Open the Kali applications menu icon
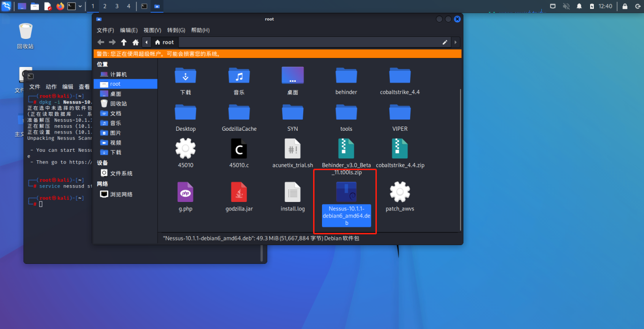The image size is (644, 329). [x=7, y=6]
